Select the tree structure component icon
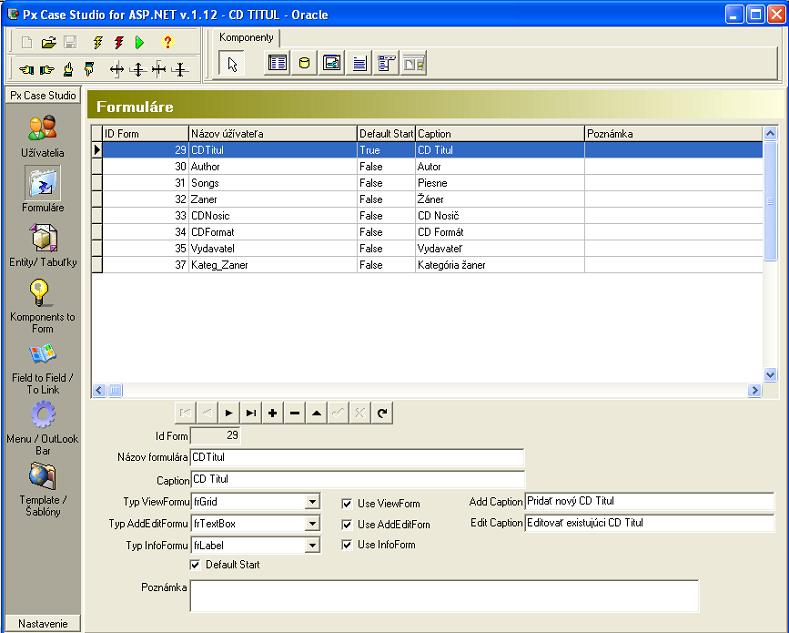 pyautogui.click(x=386, y=63)
